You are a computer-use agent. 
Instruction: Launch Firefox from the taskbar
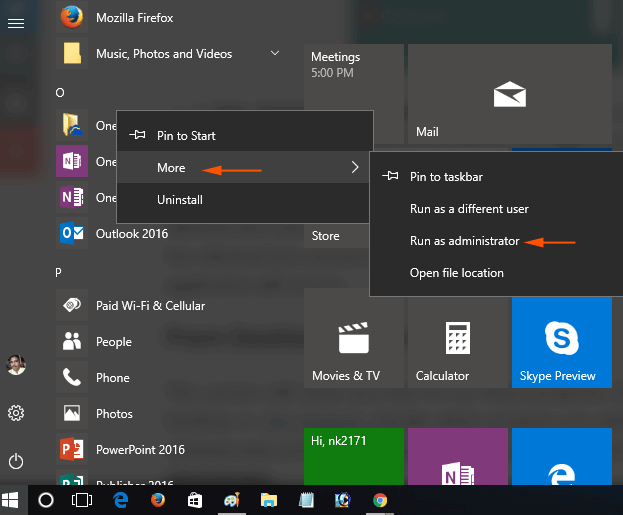coord(158,500)
